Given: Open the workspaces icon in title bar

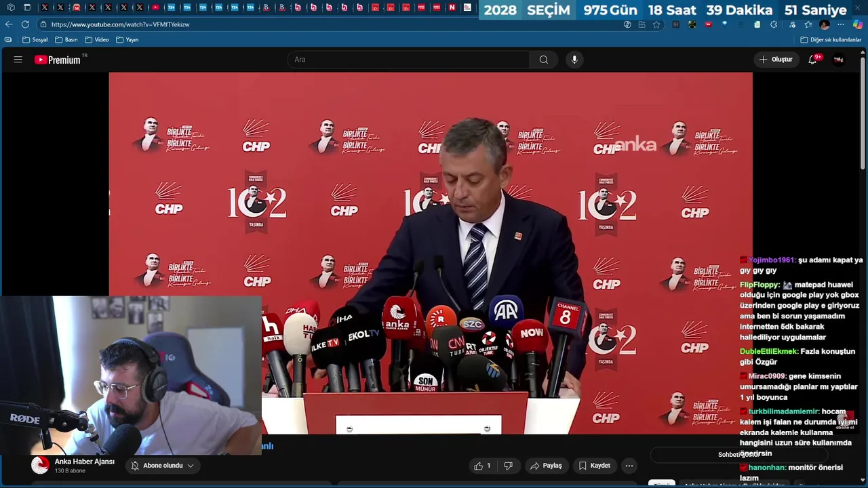Looking at the screenshot, I should [11, 7].
